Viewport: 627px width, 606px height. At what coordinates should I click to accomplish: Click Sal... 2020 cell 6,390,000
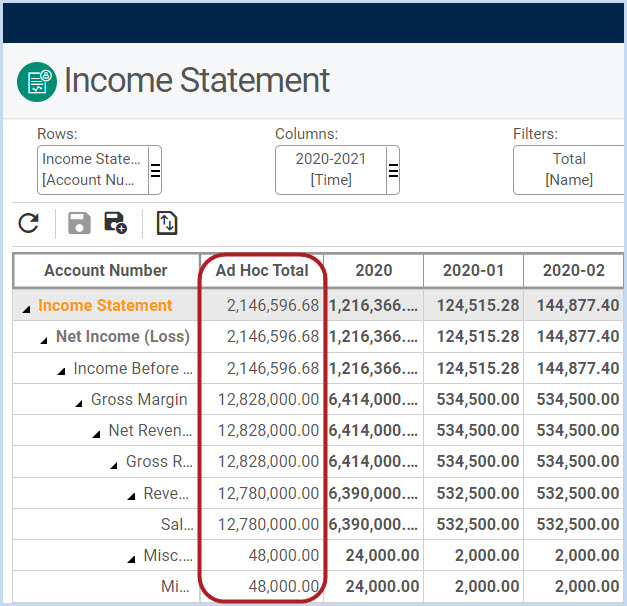tap(373, 524)
